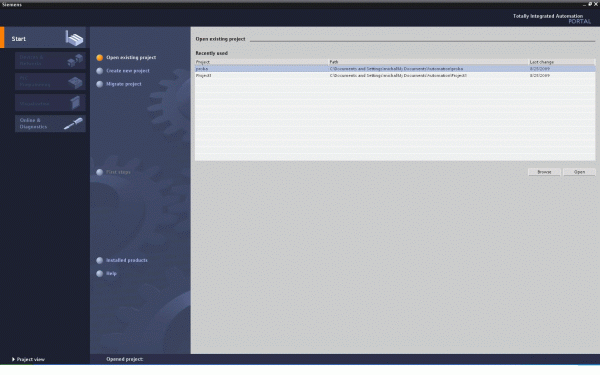Open Online & Diagnostics screwdriver tile

(x=50, y=124)
